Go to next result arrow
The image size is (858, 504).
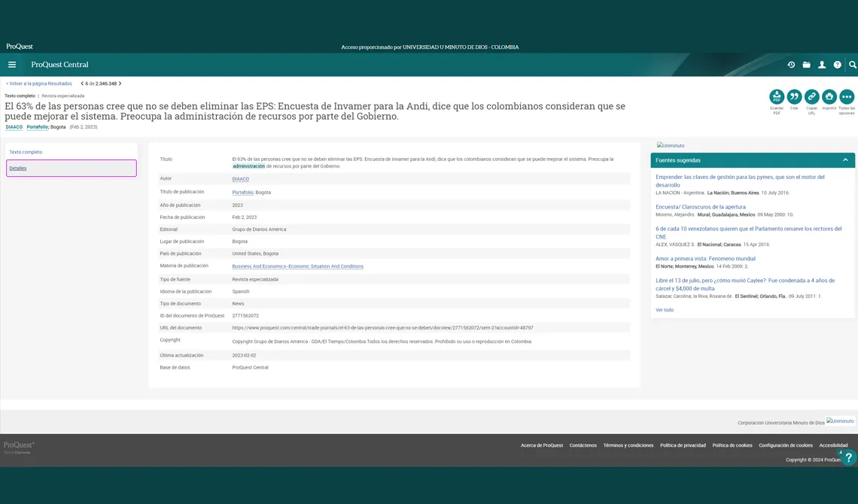[120, 83]
